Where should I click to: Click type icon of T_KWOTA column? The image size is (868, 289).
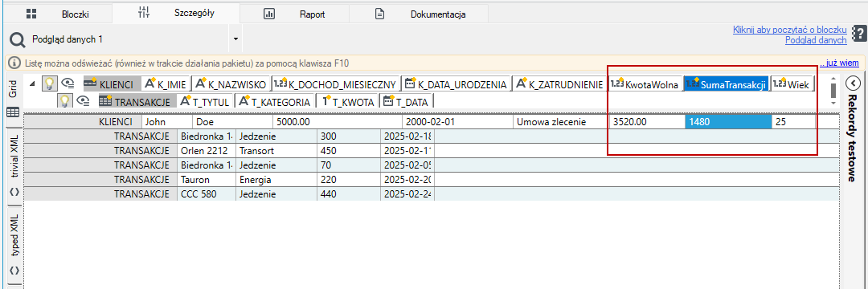(326, 100)
